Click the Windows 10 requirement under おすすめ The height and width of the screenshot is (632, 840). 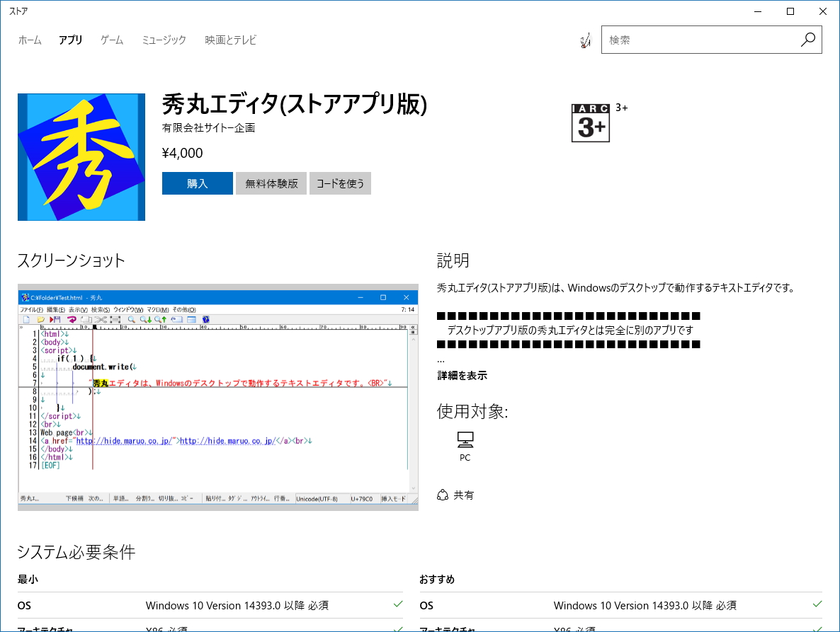pos(645,605)
